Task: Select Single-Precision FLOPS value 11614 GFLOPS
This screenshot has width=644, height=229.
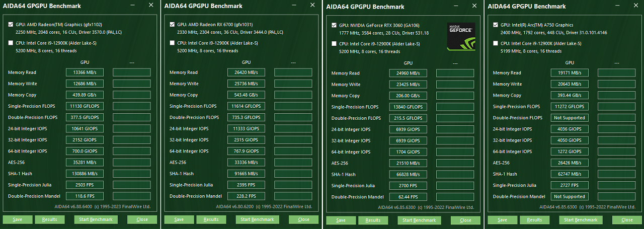Action: [246, 106]
